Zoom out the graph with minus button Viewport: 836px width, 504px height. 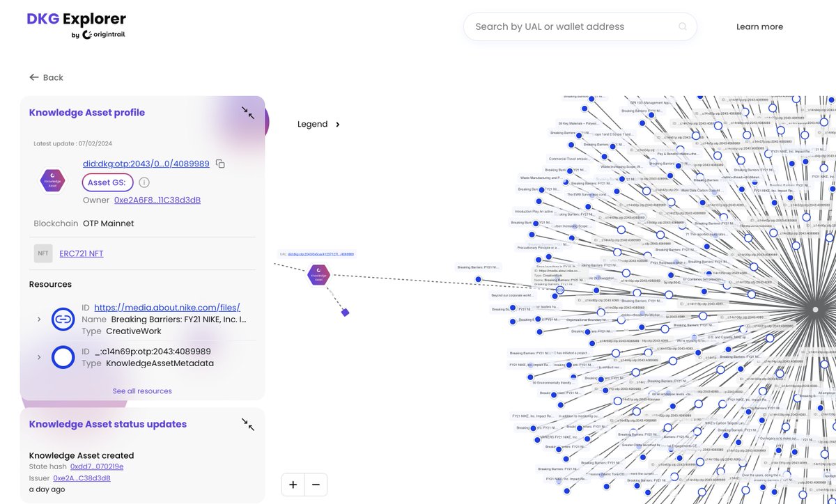click(316, 485)
